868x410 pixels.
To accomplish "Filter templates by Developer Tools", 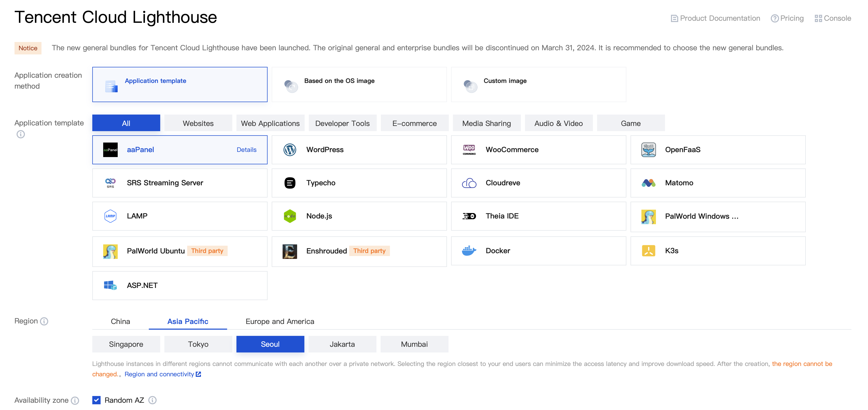I will pyautogui.click(x=342, y=123).
